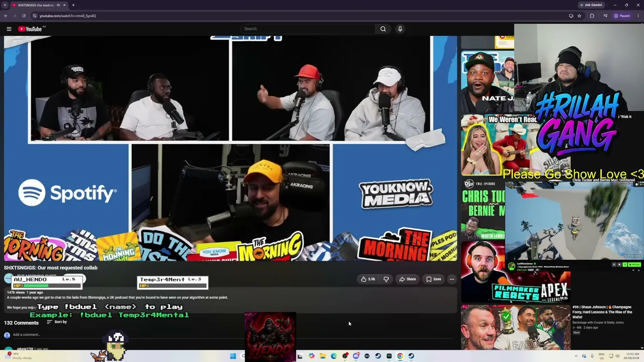Screen dimensions: 644x362
Task: Open a new browser tab
Action: [73, 5]
